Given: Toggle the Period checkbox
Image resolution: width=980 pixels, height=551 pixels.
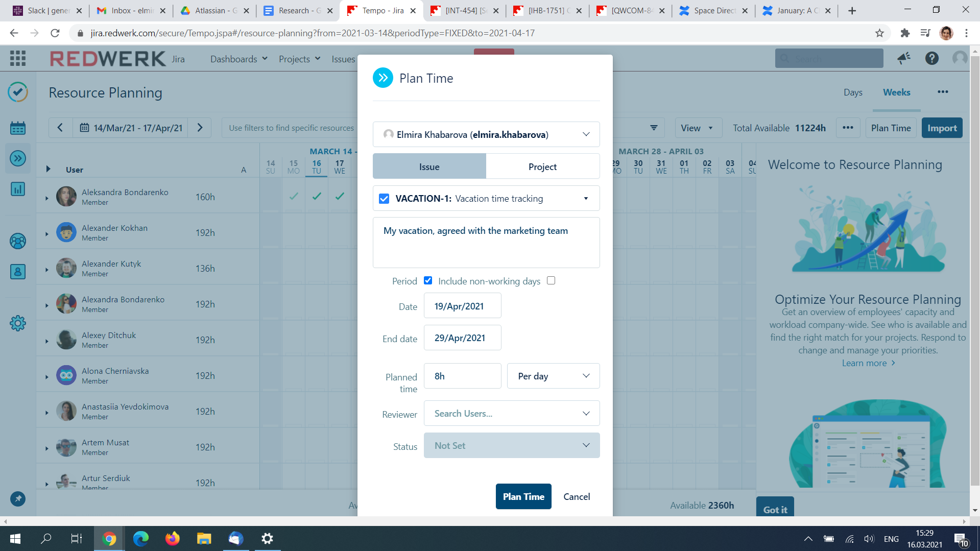Looking at the screenshot, I should click(x=428, y=280).
